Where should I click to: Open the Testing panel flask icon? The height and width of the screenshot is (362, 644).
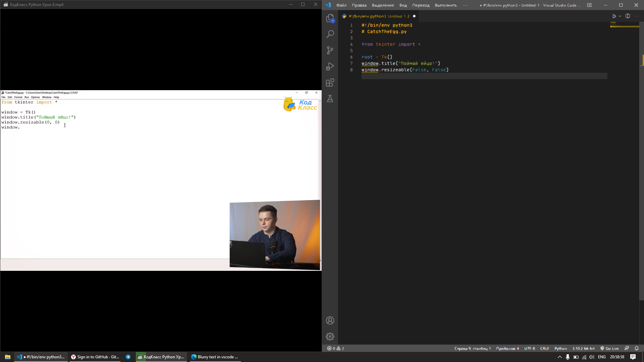330,99
